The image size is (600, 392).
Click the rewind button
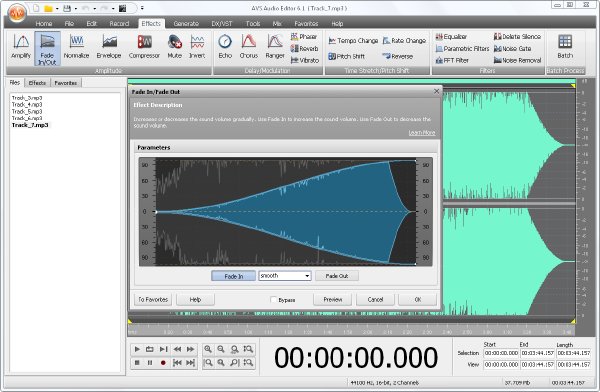[x=177, y=349]
